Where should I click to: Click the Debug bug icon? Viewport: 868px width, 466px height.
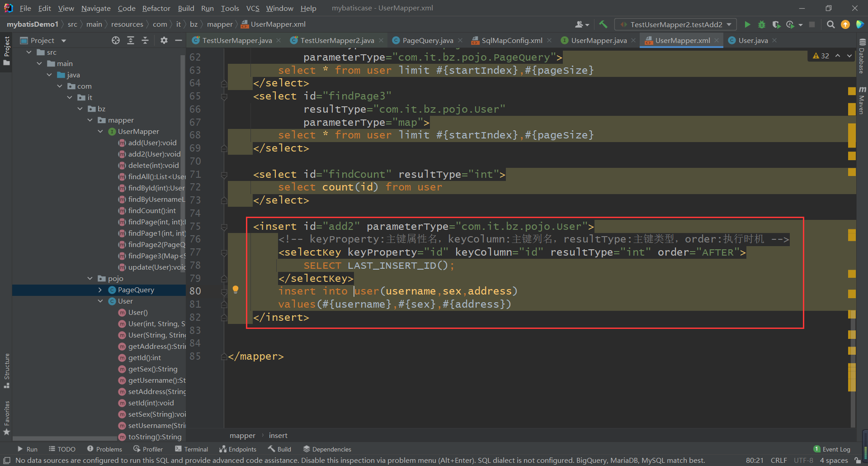(762, 24)
